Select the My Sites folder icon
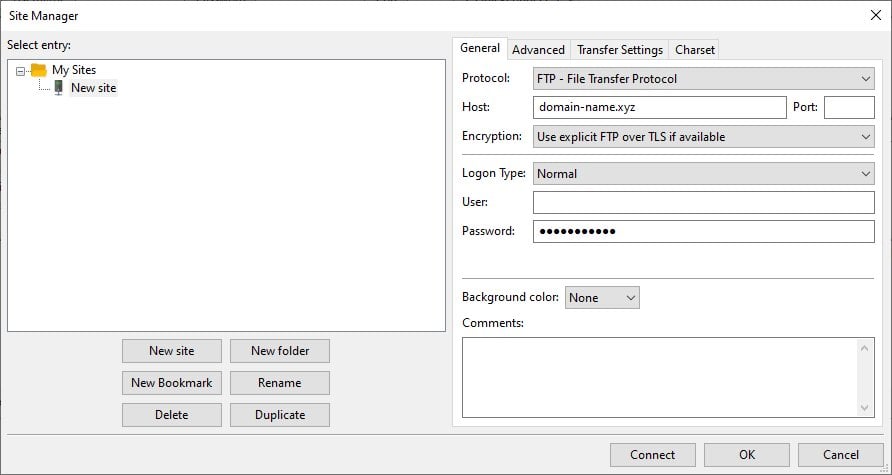This screenshot has height=475, width=892. click(39, 70)
